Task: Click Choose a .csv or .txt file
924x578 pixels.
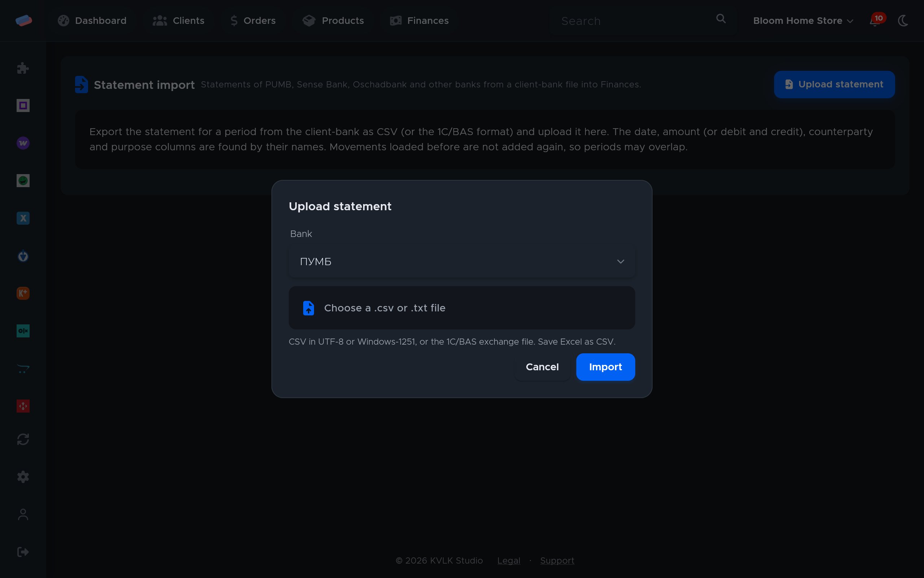Action: (x=462, y=308)
